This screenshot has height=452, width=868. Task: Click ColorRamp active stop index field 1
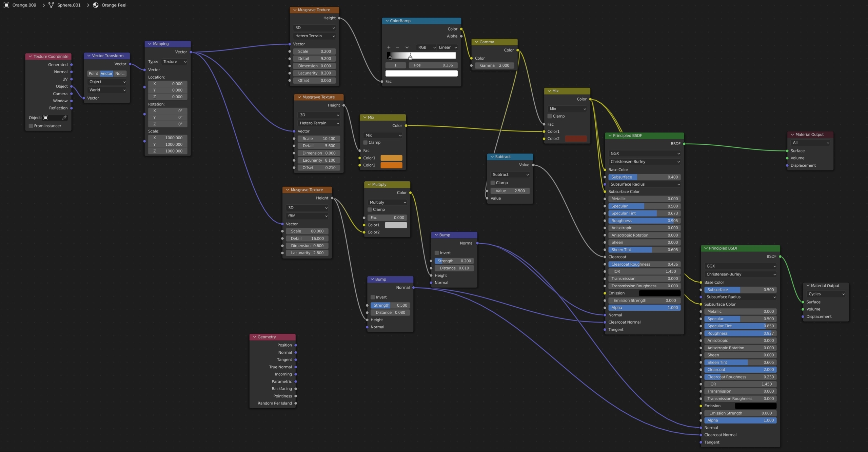click(x=395, y=65)
